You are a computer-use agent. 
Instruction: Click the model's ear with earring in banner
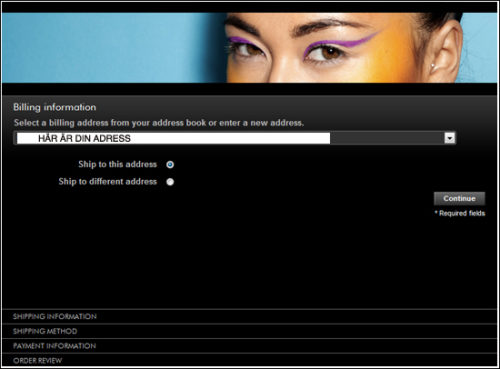[x=443, y=50]
